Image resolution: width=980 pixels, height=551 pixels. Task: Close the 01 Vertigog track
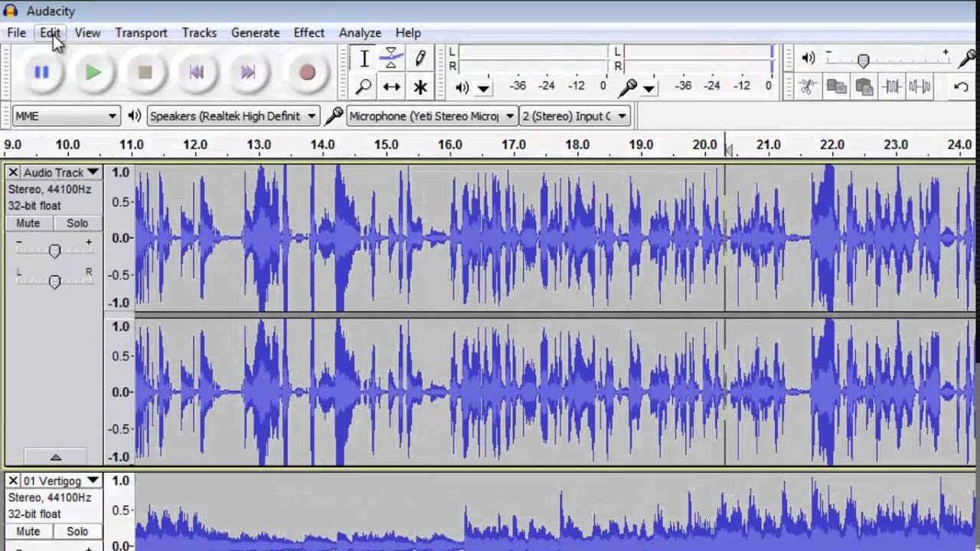coord(13,481)
